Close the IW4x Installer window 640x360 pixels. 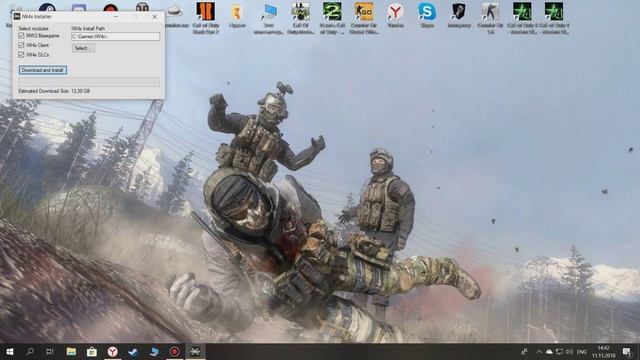pyautogui.click(x=155, y=17)
